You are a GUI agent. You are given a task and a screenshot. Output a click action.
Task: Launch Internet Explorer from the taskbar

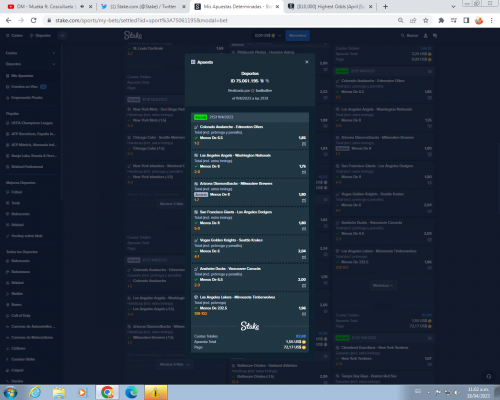pos(35,392)
